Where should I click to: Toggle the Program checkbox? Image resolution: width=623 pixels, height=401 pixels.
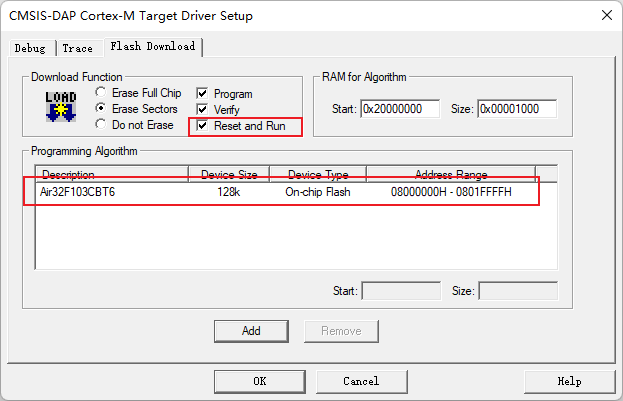point(203,94)
